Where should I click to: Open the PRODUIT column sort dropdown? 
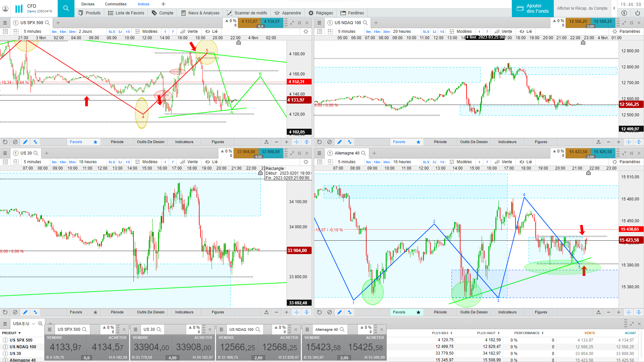tap(19, 333)
